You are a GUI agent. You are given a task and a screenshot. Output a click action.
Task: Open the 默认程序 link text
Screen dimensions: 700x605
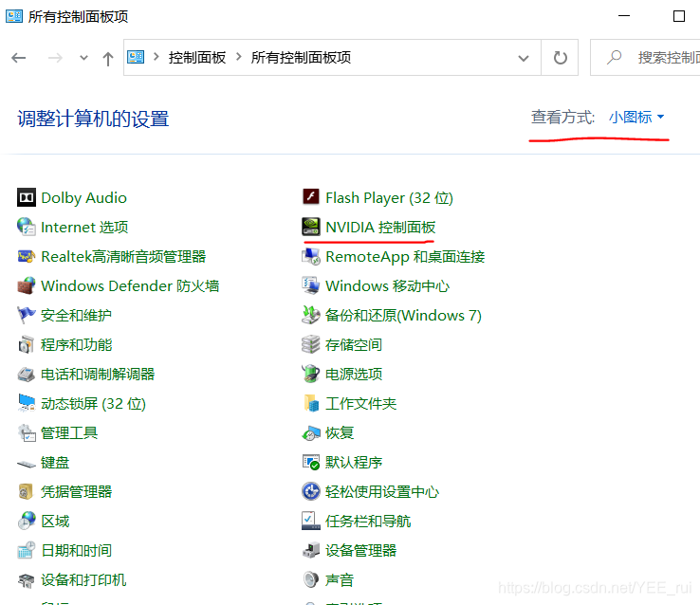coord(354,462)
